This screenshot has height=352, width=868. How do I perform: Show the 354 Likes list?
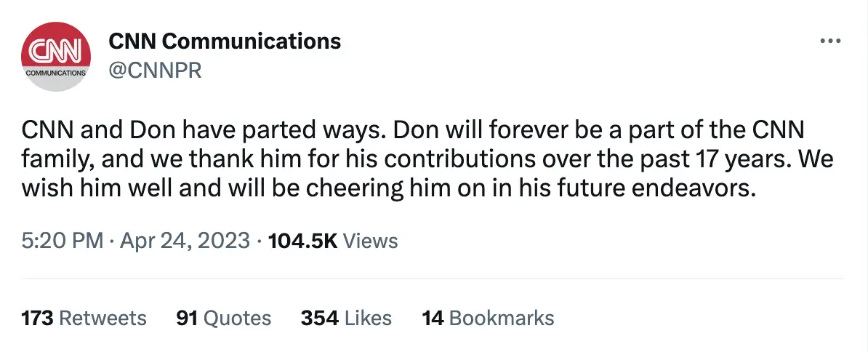(346, 318)
